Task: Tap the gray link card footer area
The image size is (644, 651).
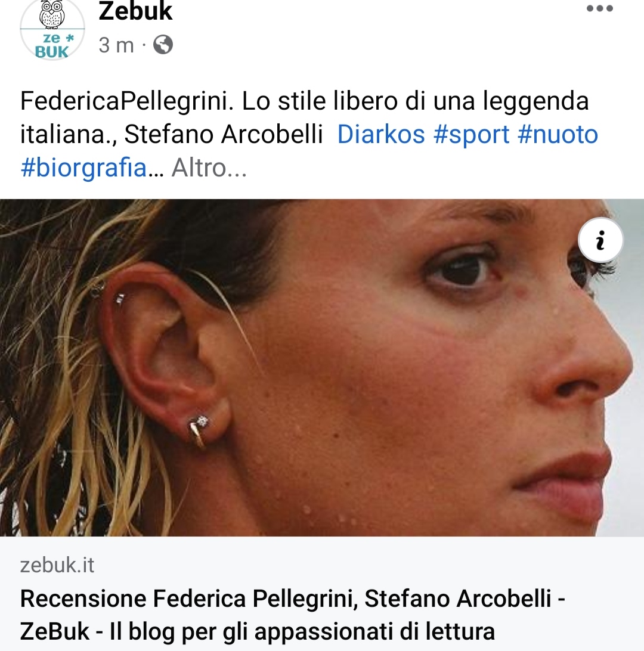Action: 322,594
